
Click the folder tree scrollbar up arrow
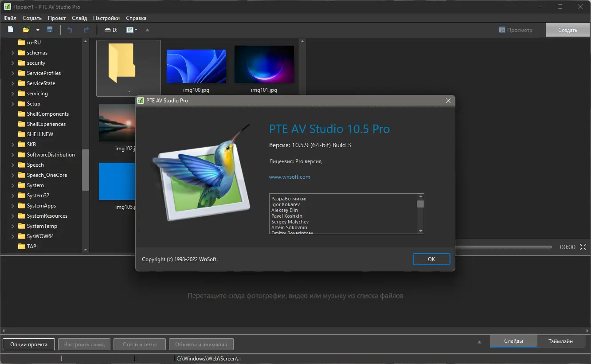click(x=86, y=42)
